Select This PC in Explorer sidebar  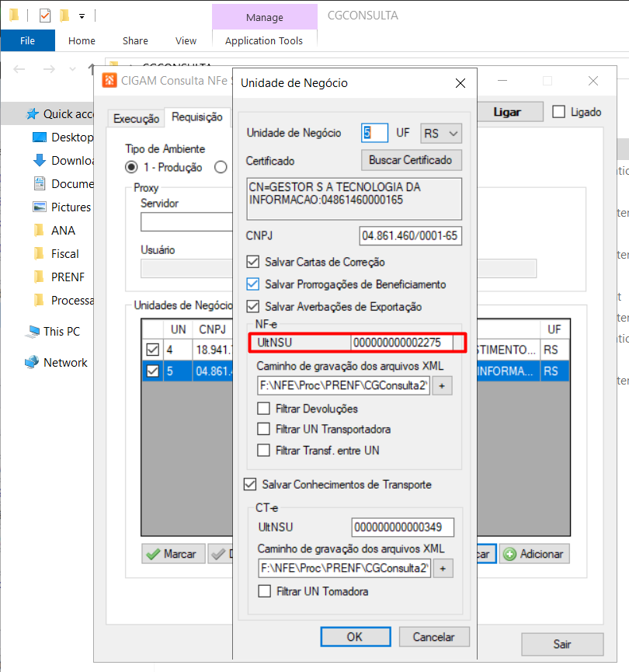click(x=53, y=331)
